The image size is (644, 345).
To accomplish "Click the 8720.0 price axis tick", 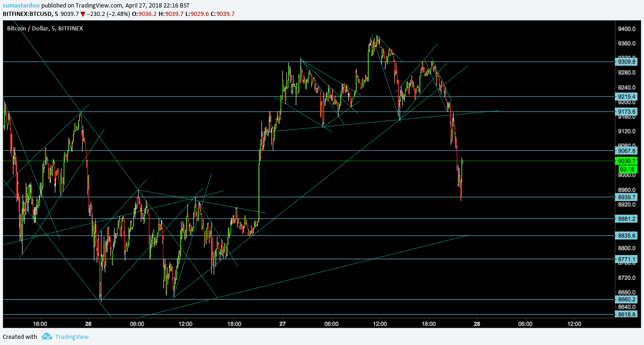I will click(627, 278).
